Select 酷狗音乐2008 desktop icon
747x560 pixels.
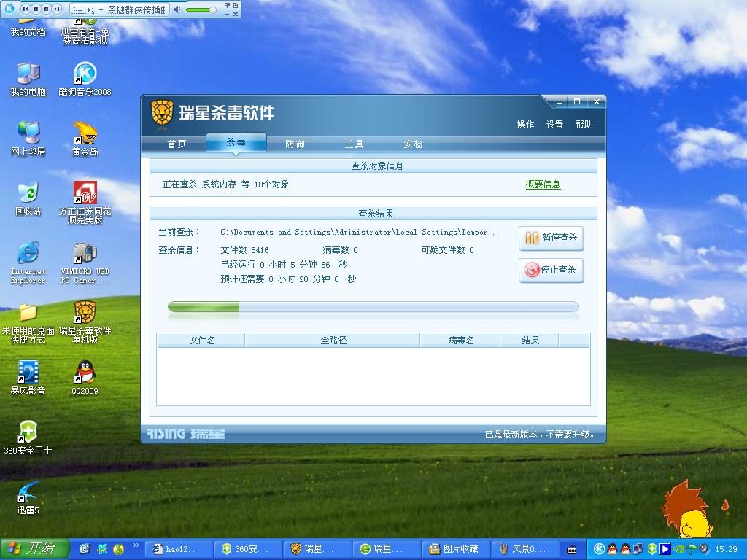(85, 79)
